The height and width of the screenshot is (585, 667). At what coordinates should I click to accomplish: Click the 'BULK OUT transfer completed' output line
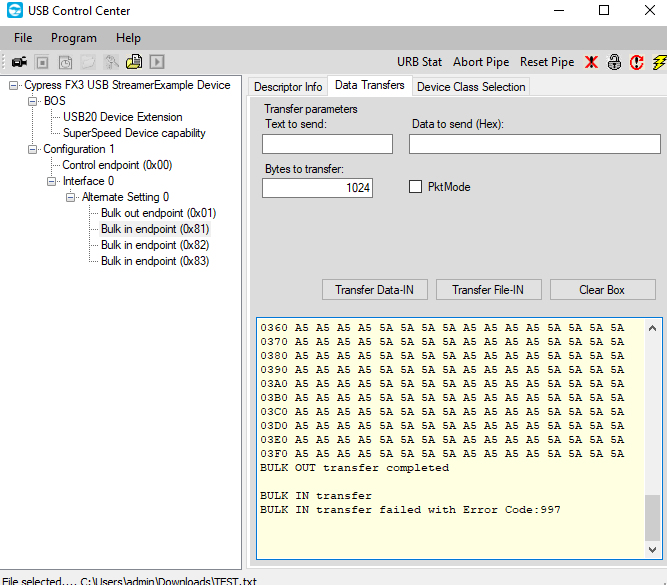(x=354, y=468)
